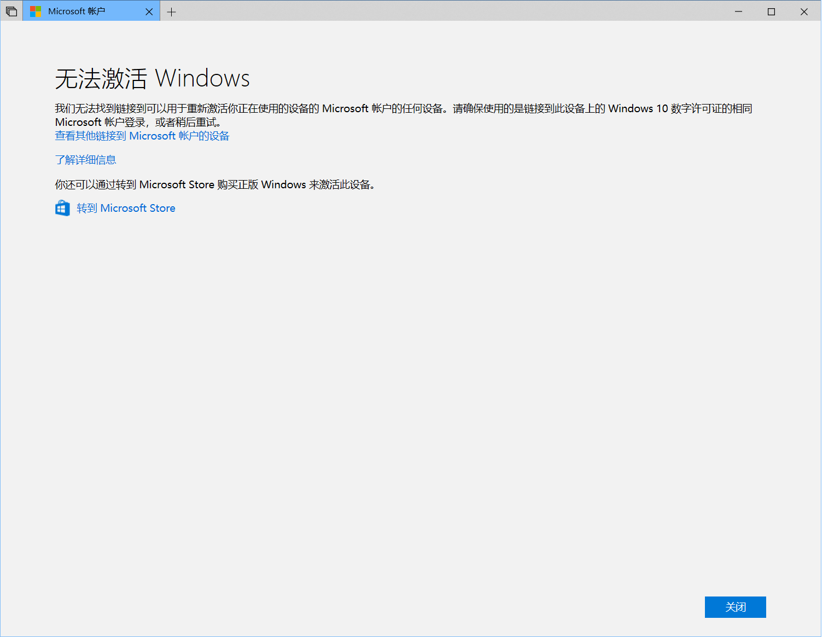This screenshot has width=840, height=637.
Task: Click the Microsoft logo on the tab
Action: 36,11
